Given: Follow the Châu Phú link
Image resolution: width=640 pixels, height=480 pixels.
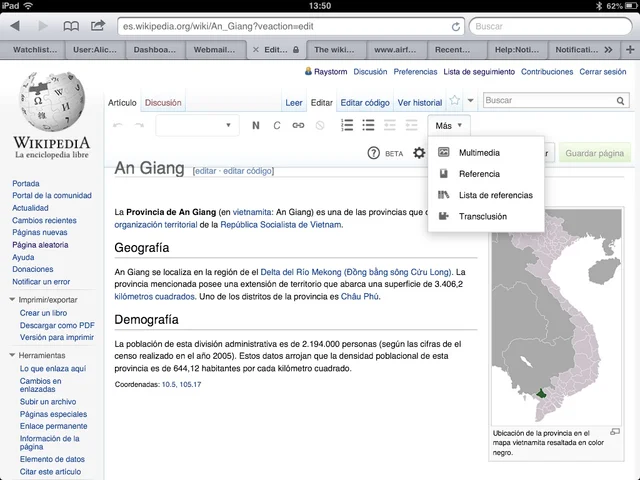Looking at the screenshot, I should click(x=360, y=297).
